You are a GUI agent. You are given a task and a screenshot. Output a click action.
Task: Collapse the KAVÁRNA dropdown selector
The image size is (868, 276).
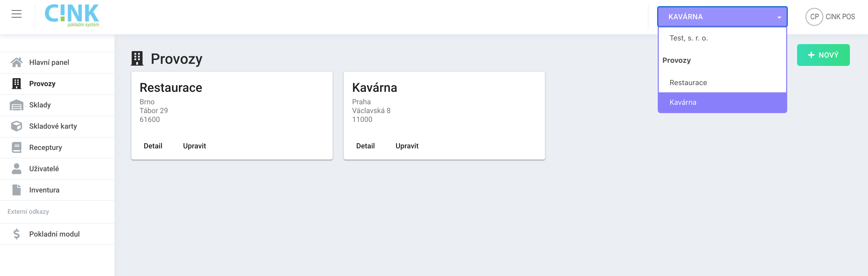coord(722,17)
